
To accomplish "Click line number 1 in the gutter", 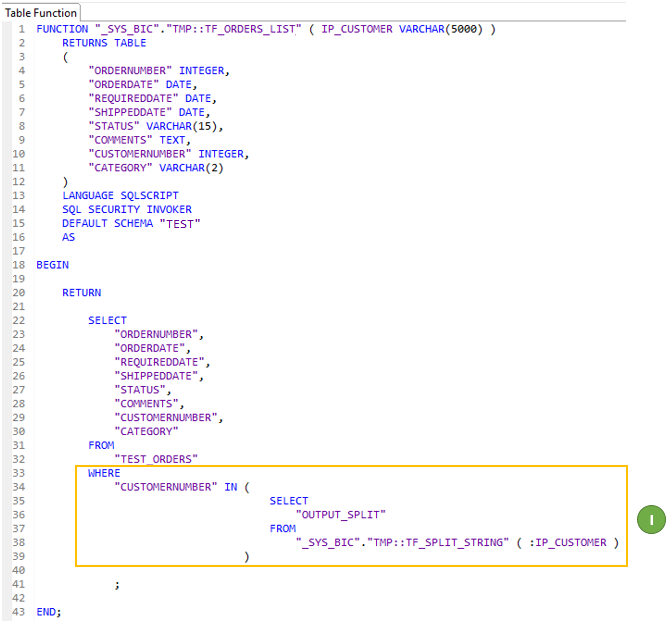I will 21,29.
